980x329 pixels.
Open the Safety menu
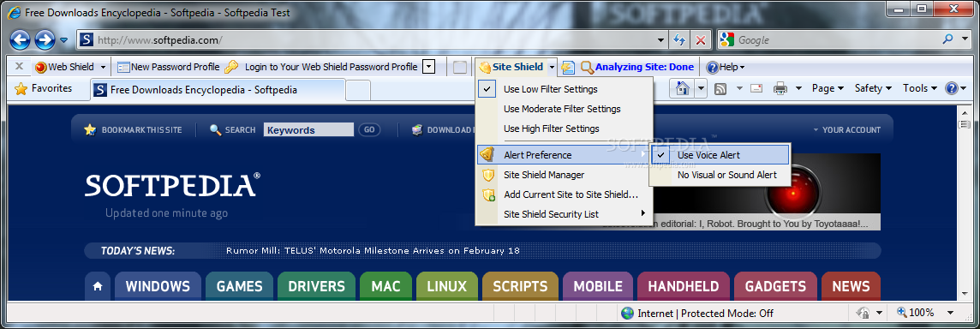[x=873, y=89]
